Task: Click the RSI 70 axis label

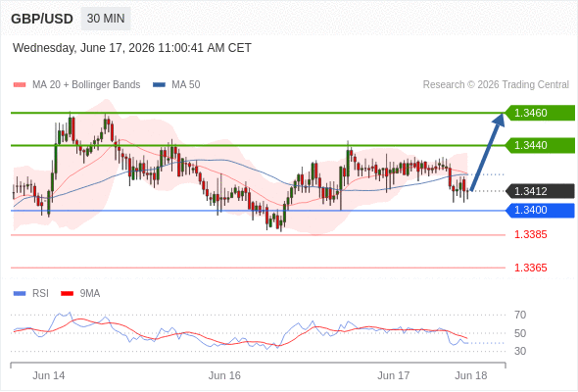Action: coord(520,315)
